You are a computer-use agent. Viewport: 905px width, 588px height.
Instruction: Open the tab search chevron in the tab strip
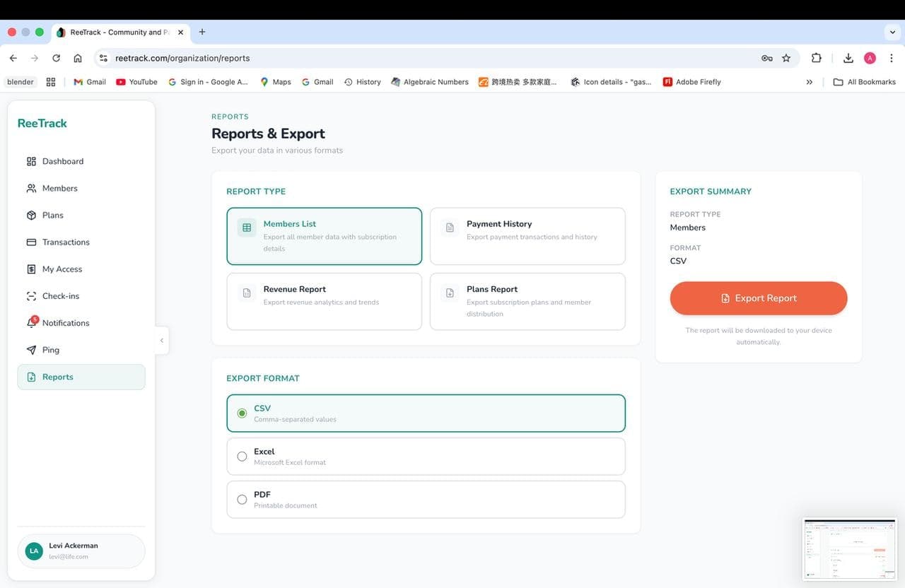pos(892,32)
